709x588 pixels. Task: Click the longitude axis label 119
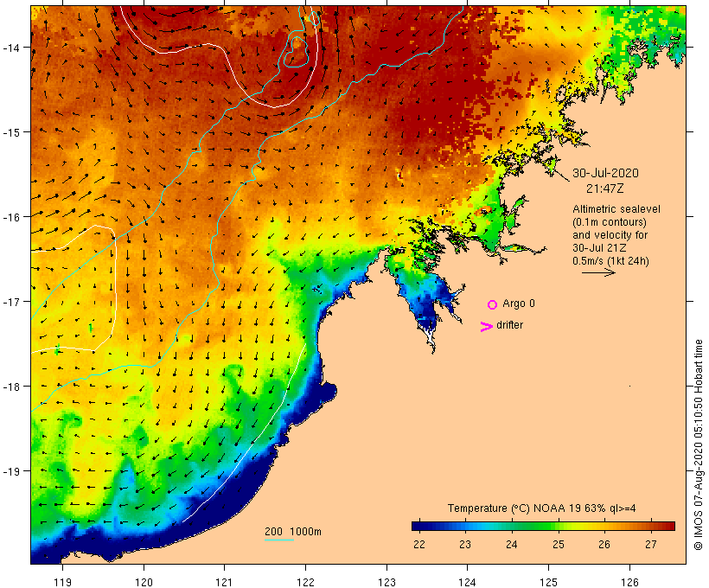62,582
